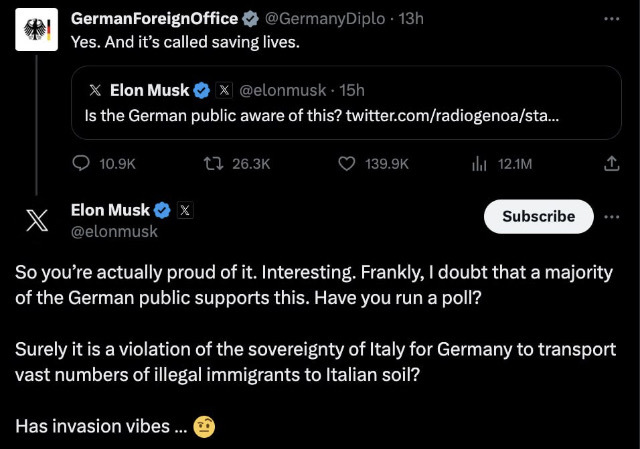Open @elonmusk handle under Elon Musk name
Screen dimensions: 640x449
114,231
